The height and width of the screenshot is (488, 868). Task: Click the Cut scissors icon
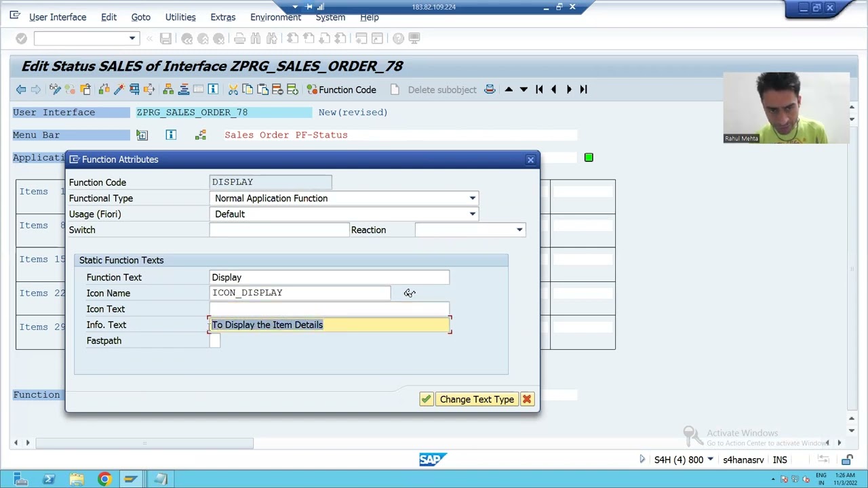click(x=233, y=89)
